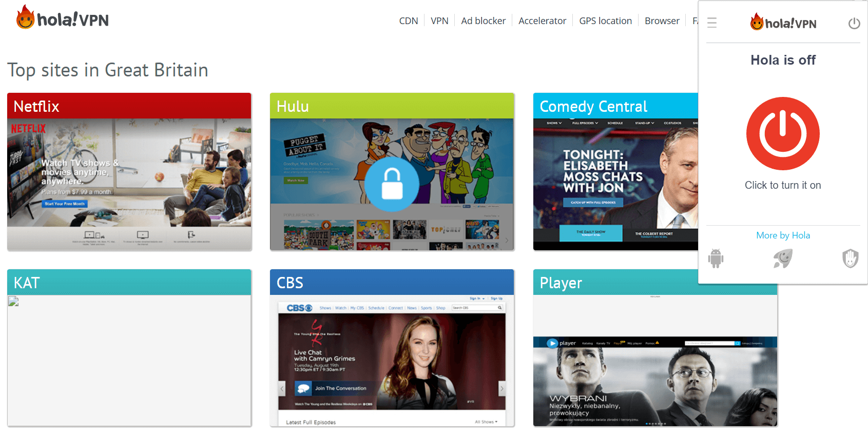The height and width of the screenshot is (439, 868).
Task: Click the KAT tile header
Action: coord(129,283)
